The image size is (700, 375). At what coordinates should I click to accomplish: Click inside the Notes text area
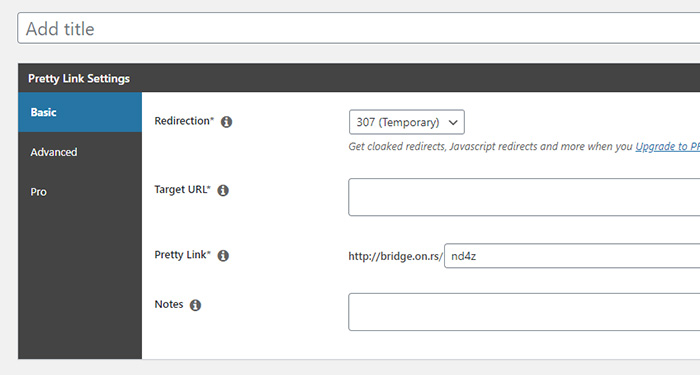pos(524,312)
